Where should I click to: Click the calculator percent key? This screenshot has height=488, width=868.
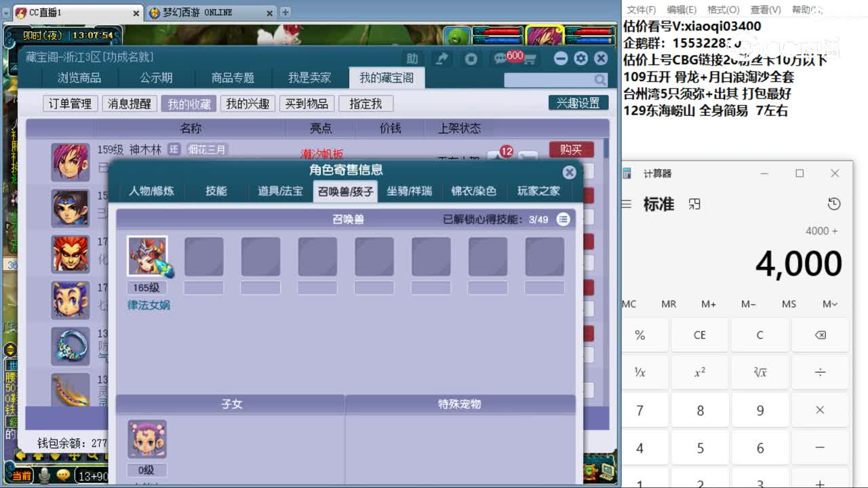pos(640,335)
